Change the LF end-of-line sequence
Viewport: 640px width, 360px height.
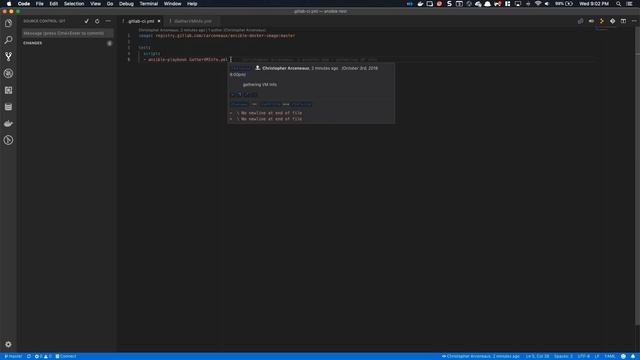(x=597, y=356)
